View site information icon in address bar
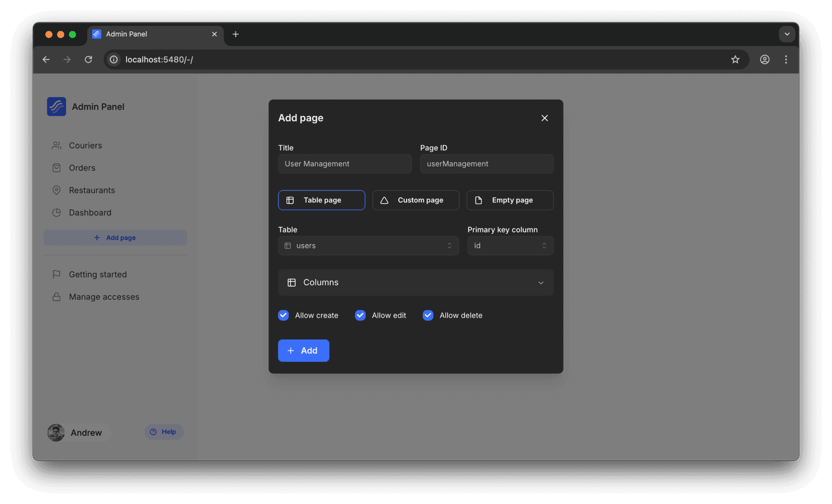This screenshot has height=504, width=832. tap(114, 59)
